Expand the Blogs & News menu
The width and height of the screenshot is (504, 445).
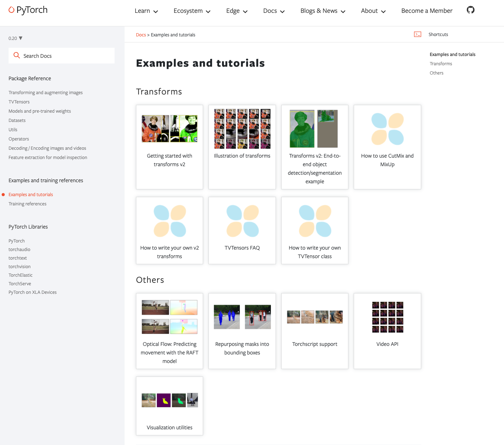pos(323,11)
